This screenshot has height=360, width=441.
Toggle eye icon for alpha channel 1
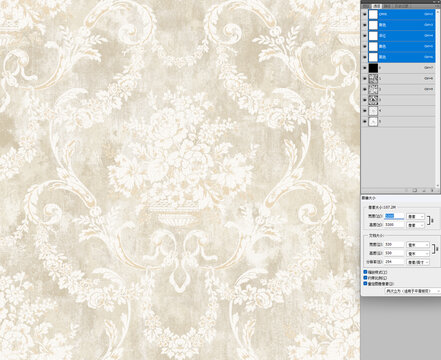coord(364,79)
